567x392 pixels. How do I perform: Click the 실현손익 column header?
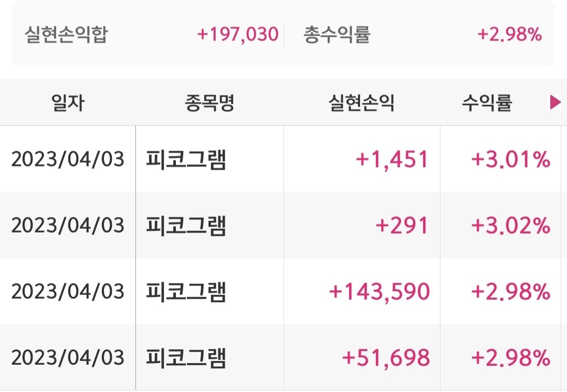(x=361, y=103)
